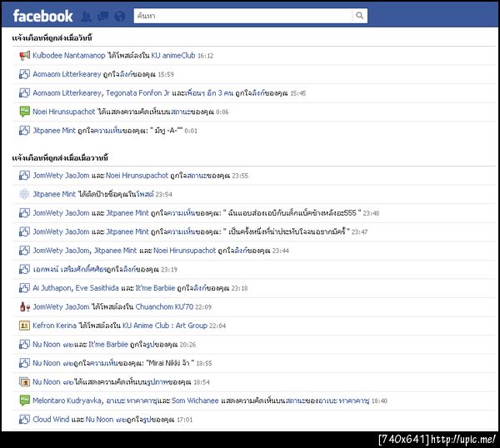Click like icon on 23:48 notification
Screen dimensions: 500x448
click(x=24, y=213)
